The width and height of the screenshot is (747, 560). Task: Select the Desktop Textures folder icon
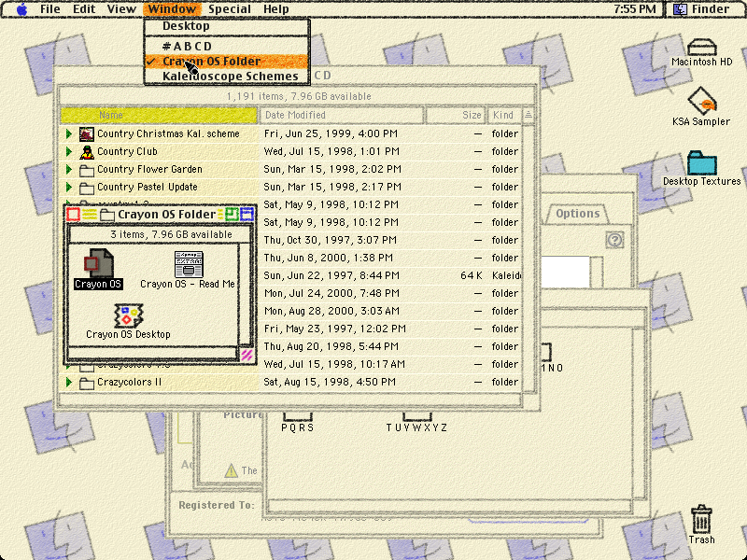(x=702, y=162)
